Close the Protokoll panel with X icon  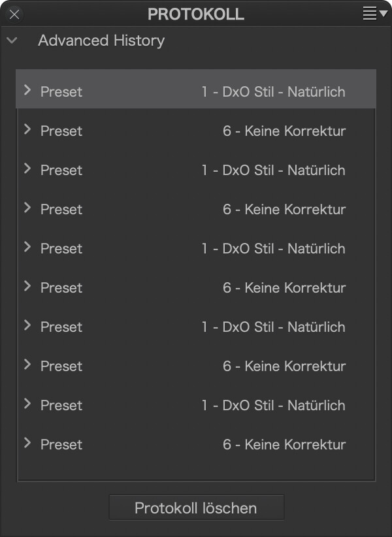14,15
